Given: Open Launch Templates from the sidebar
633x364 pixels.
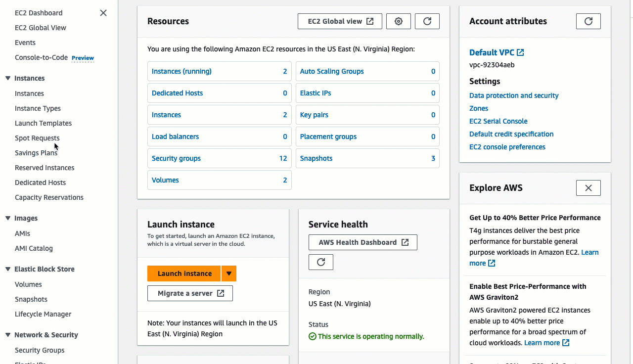Looking at the screenshot, I should tap(43, 123).
